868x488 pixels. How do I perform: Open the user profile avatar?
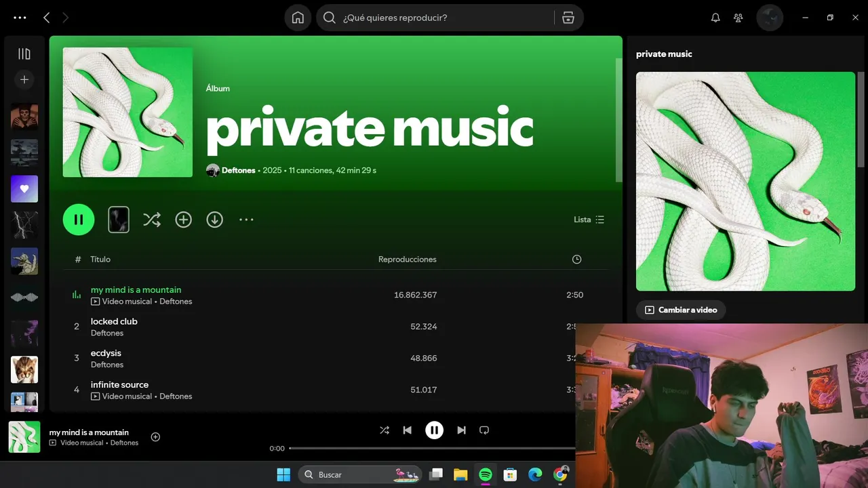pyautogui.click(x=770, y=18)
